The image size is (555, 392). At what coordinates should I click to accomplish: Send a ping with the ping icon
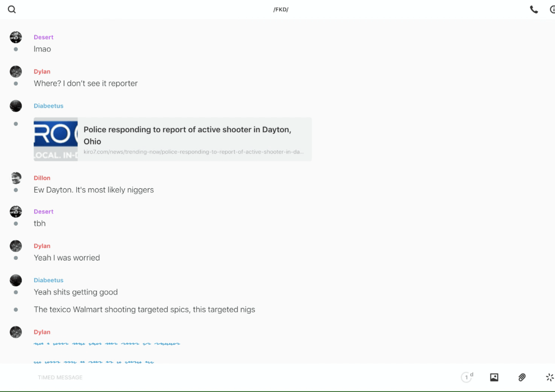click(549, 377)
